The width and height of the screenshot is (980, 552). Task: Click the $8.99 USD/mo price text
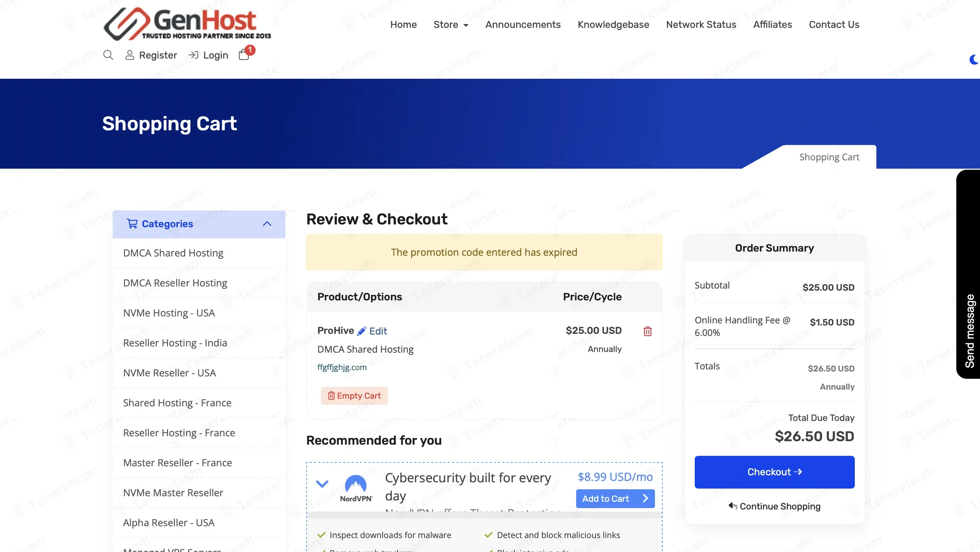pos(615,477)
